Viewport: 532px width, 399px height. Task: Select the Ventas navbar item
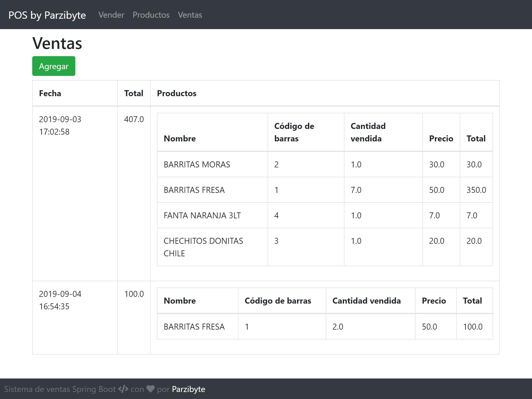pos(190,15)
